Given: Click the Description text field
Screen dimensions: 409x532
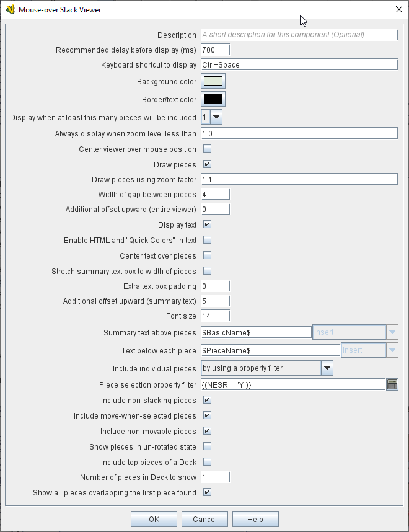Looking at the screenshot, I should point(299,35).
